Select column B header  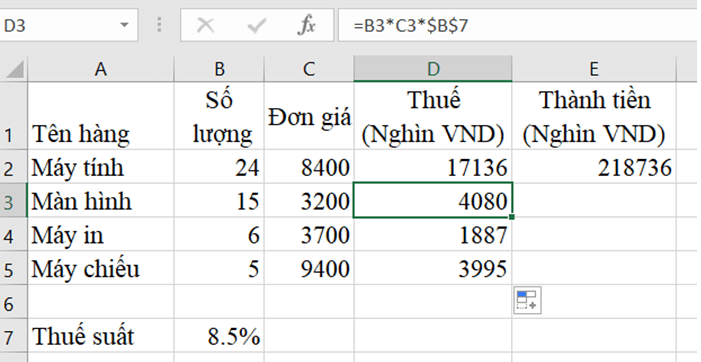click(x=219, y=69)
